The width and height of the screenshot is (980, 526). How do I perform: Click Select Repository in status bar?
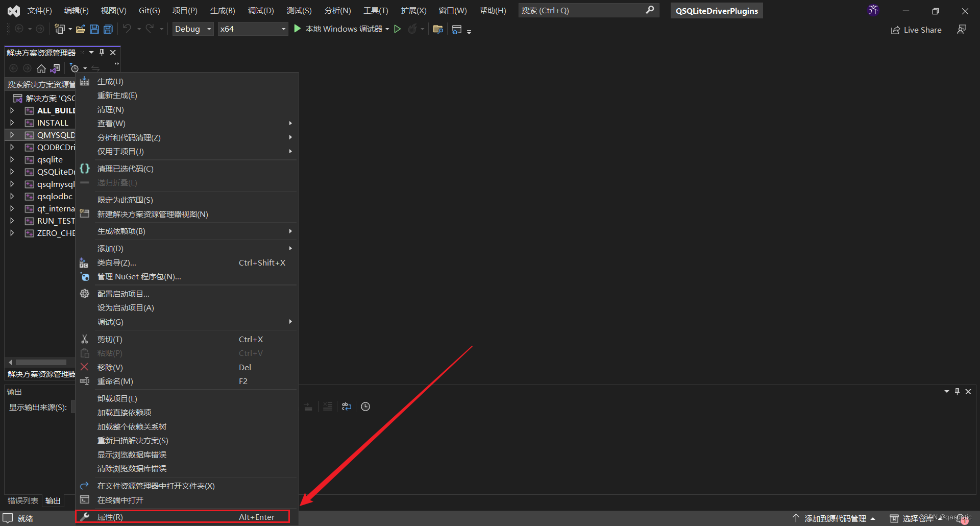point(917,518)
